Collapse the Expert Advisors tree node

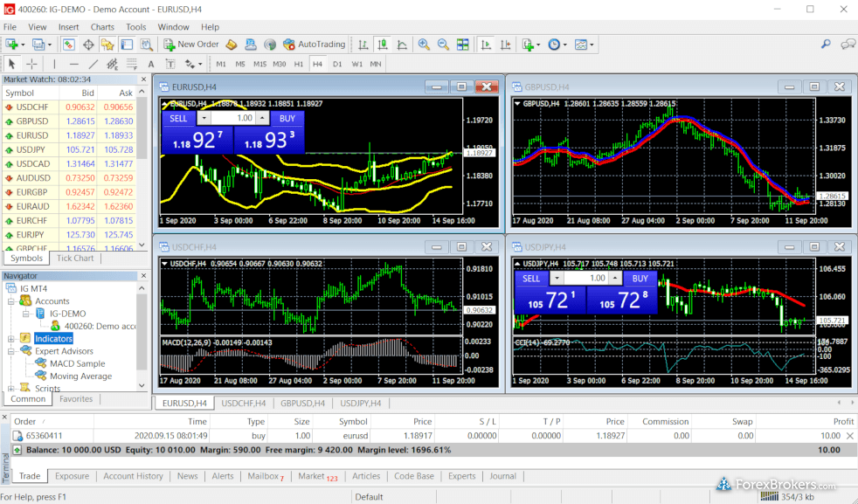[x=11, y=351]
